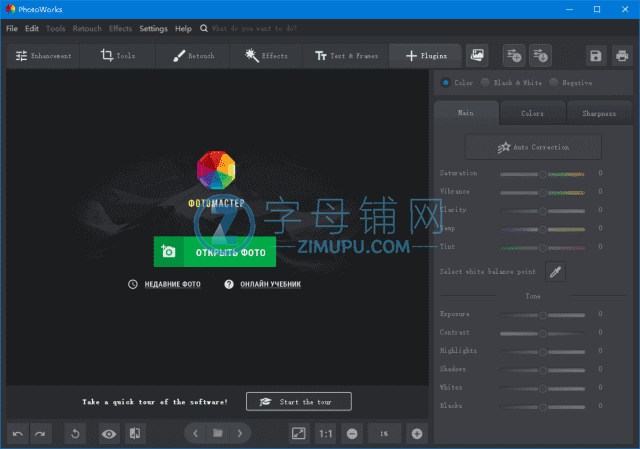Click the image gallery icon in toolbar
Viewport: 640px width, 449px height.
[x=477, y=55]
